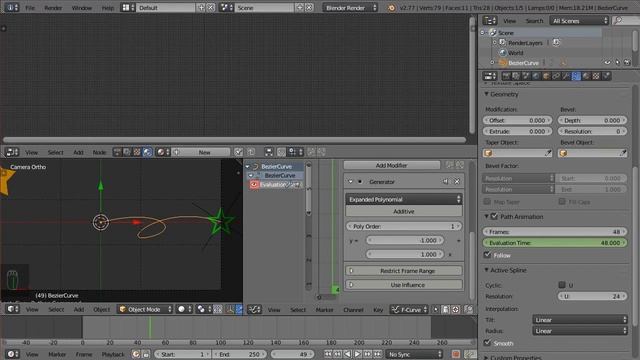Toggle Use Influence option
The image size is (640, 360).
click(404, 284)
